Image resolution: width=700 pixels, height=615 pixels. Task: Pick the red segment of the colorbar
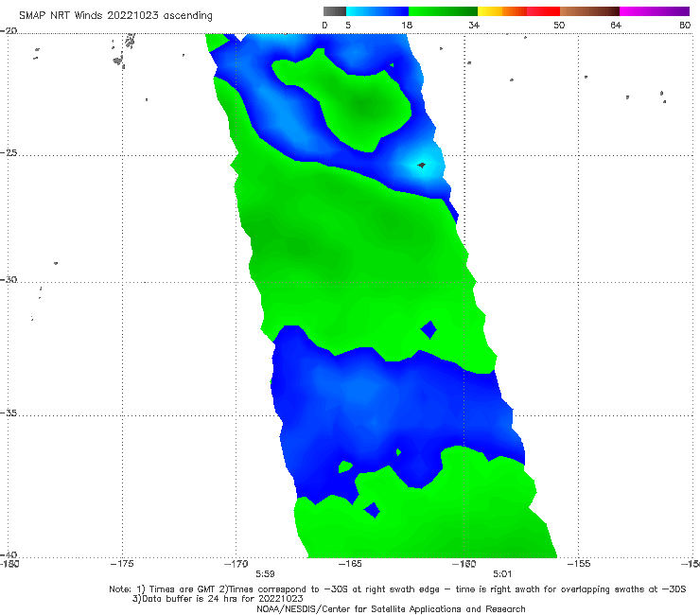click(543, 11)
